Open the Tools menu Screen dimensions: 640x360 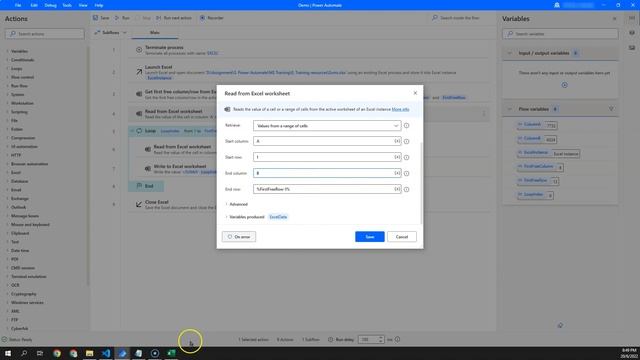point(67,5)
